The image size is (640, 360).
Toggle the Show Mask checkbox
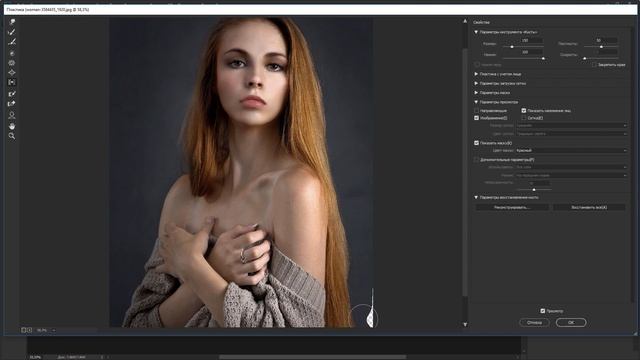pyautogui.click(x=476, y=143)
